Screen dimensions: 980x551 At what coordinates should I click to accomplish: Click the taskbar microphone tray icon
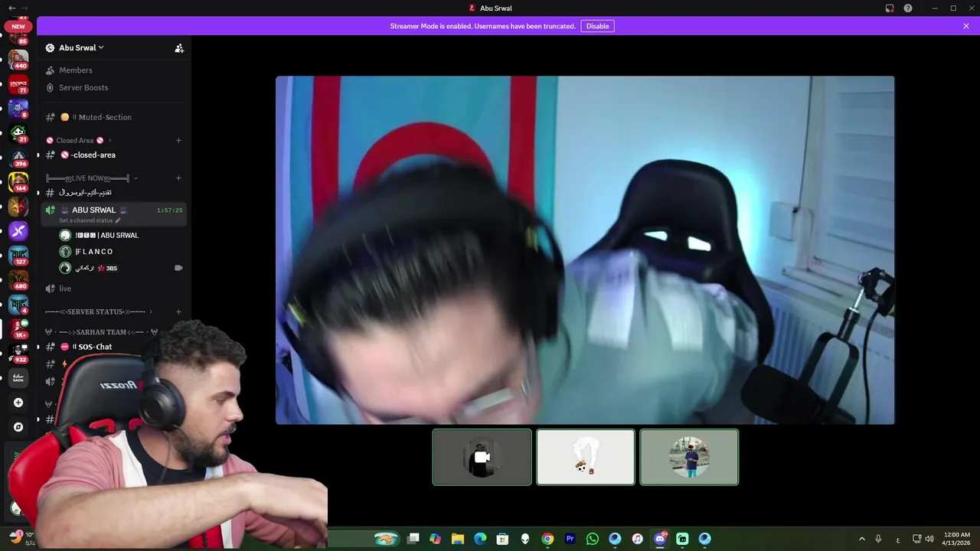(878, 539)
